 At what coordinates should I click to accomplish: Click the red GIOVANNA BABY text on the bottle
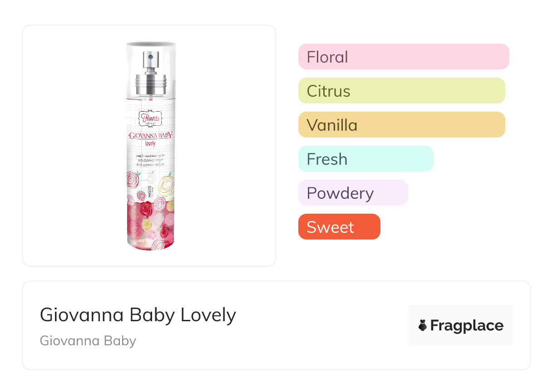point(151,136)
